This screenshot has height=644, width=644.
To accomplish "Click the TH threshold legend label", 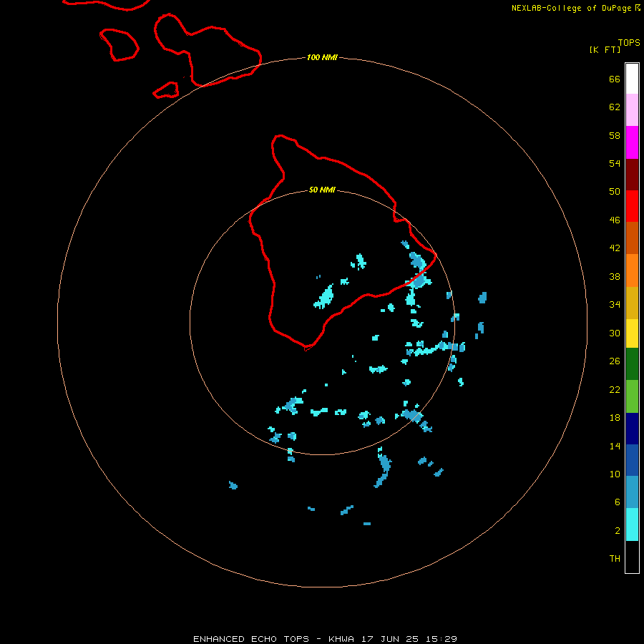I will coord(615,559).
